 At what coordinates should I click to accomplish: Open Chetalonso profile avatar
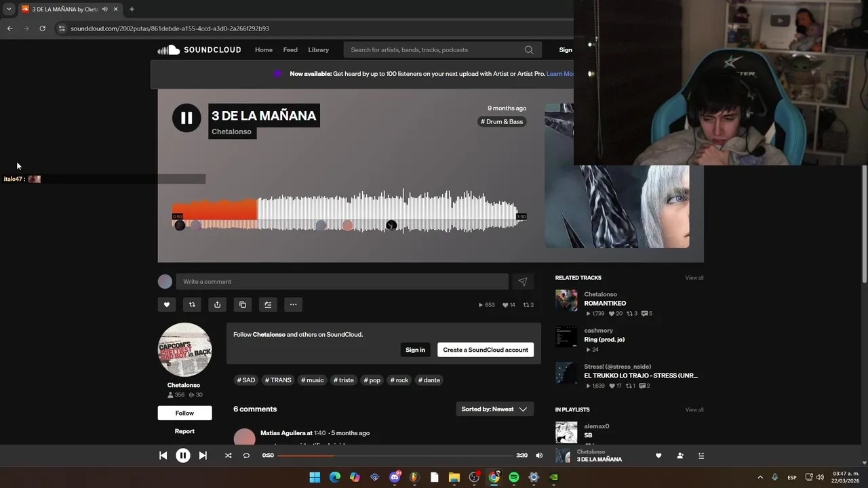tap(184, 350)
